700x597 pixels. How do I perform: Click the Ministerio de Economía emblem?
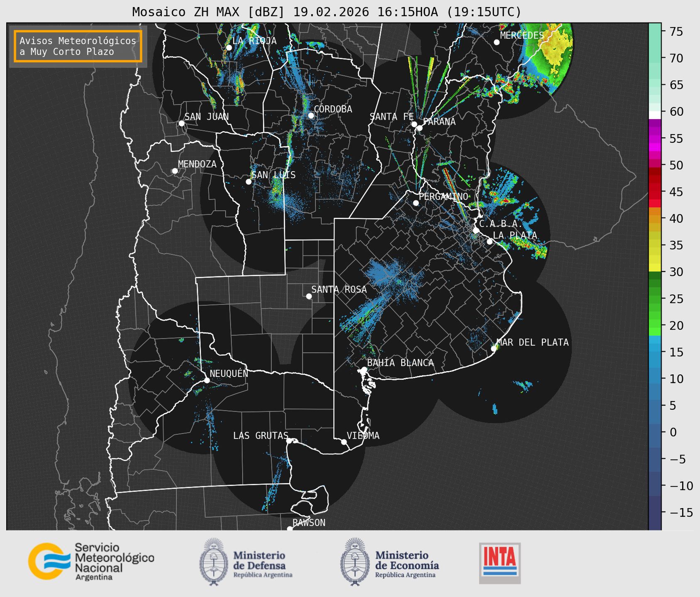[355, 562]
